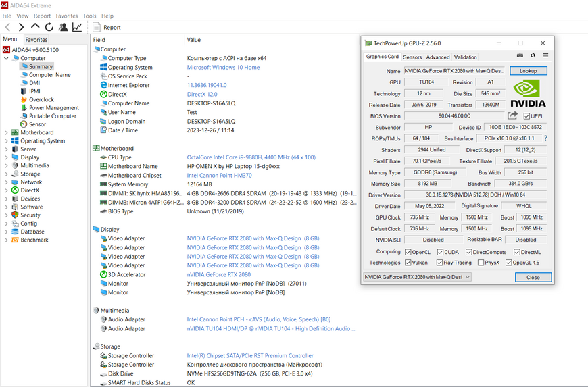Toggle the Ray Tracing checkbox
This screenshot has height=387, width=588.
click(x=439, y=263)
